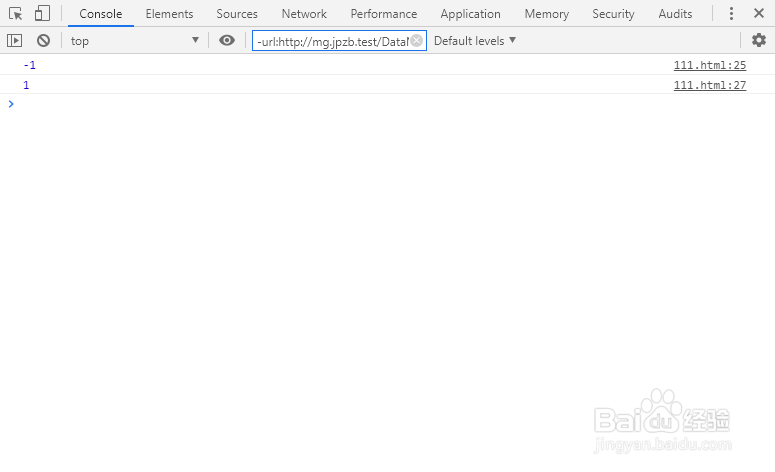Select the console output value 1
Viewport: 775px width, 472px height.
tap(26, 85)
